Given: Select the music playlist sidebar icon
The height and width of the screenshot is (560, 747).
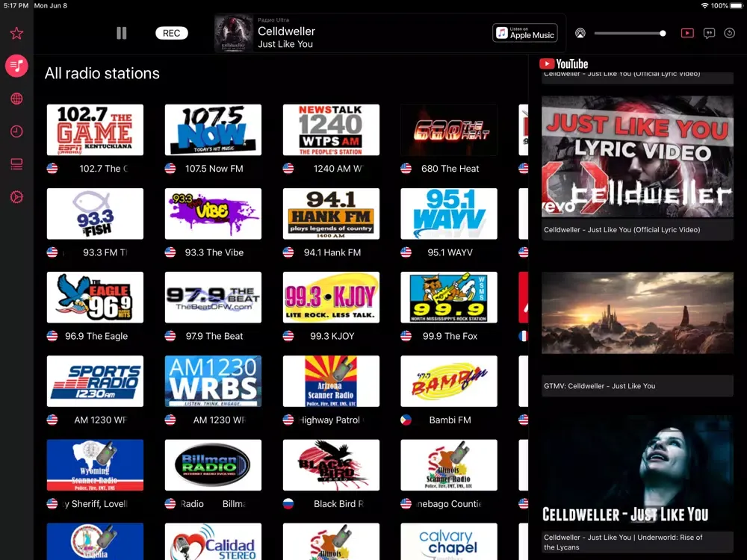Looking at the screenshot, I should pyautogui.click(x=16, y=66).
